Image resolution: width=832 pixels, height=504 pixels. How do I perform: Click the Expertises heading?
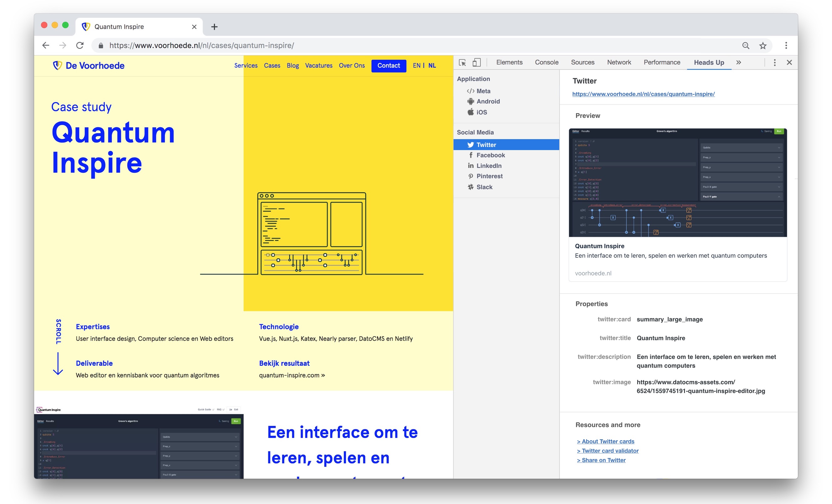point(93,327)
